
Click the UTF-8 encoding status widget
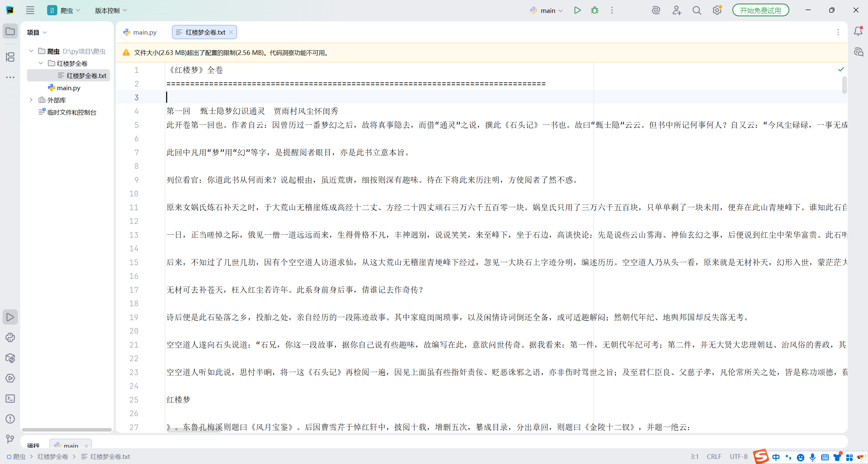[x=738, y=457]
